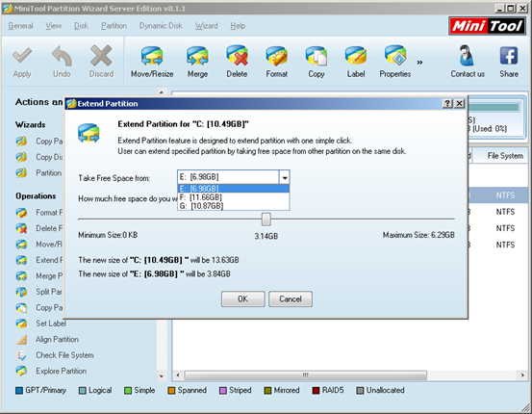Click the Move/Resize toolbar icon
The height and width of the screenshot is (414, 532).
152,56
